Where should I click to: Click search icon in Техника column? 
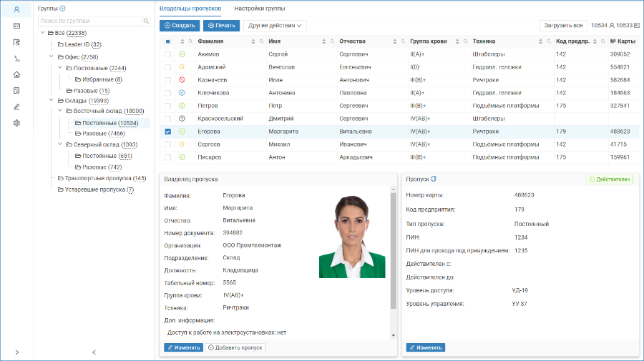click(x=549, y=41)
